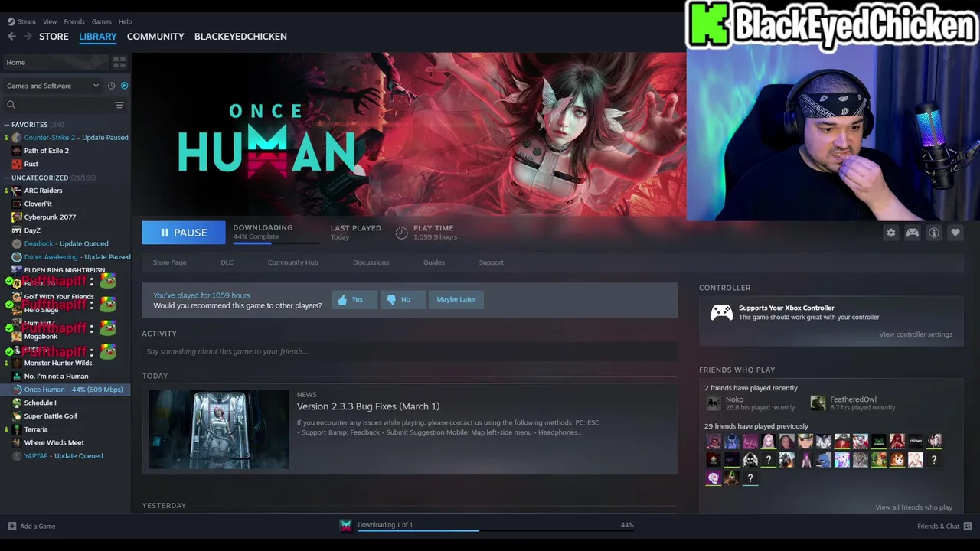Pause the Once Human download
Viewport: 980px width, 551px height.
click(184, 233)
